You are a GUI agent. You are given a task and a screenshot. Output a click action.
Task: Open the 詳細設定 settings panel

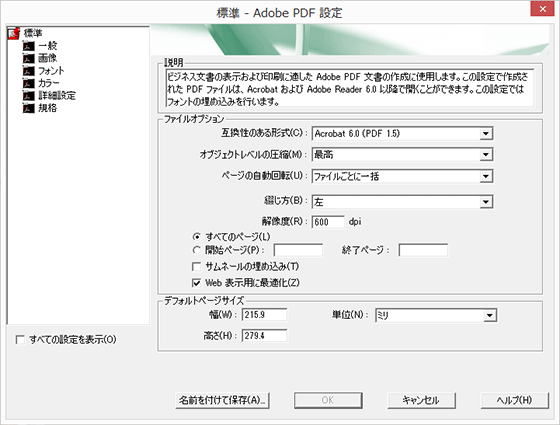(57, 96)
